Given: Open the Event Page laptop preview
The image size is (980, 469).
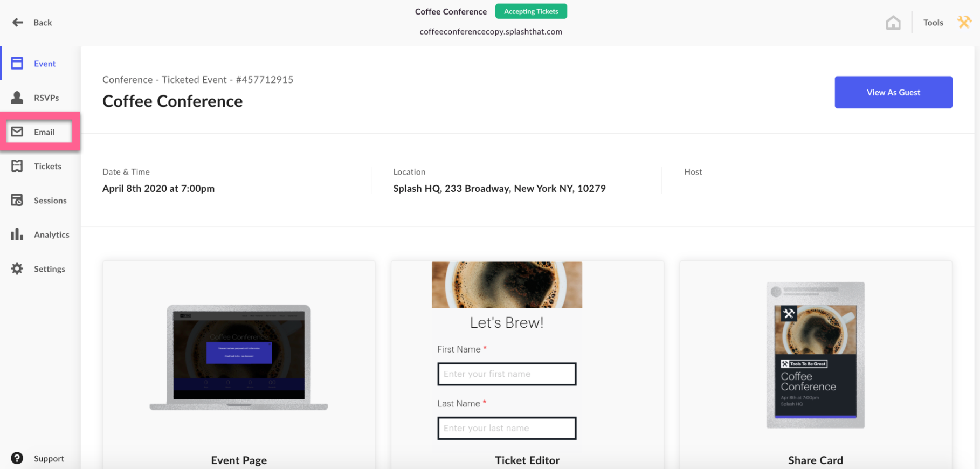Looking at the screenshot, I should click(x=239, y=357).
